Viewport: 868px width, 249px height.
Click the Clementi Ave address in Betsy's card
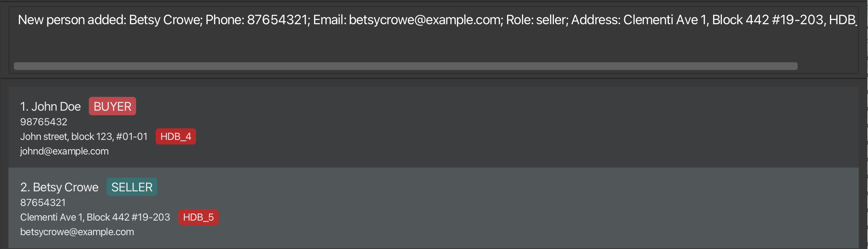click(95, 217)
